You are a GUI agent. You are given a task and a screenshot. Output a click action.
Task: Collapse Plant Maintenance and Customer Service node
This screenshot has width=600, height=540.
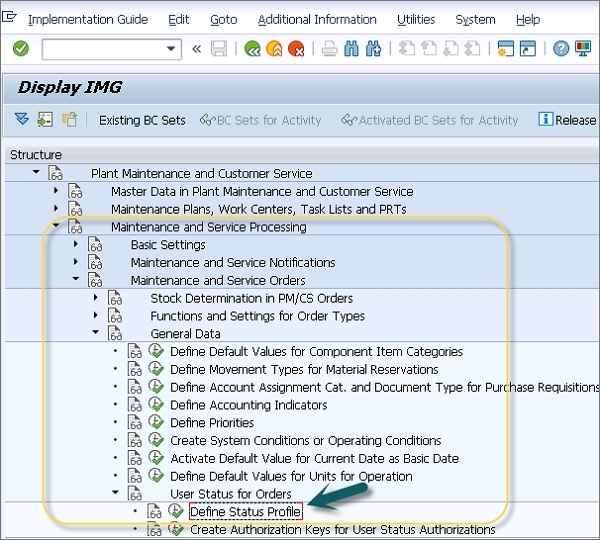tap(36, 172)
